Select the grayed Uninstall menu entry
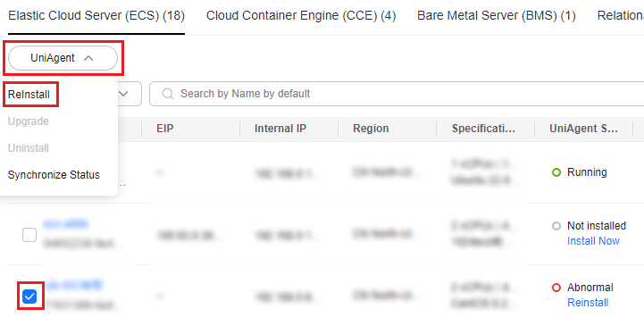 29,148
